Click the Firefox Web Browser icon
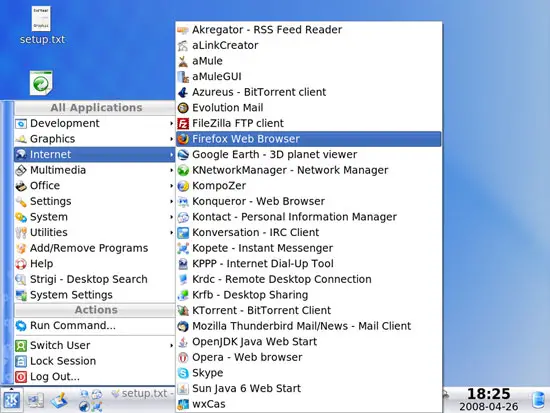This screenshot has width=550, height=413. [183, 139]
